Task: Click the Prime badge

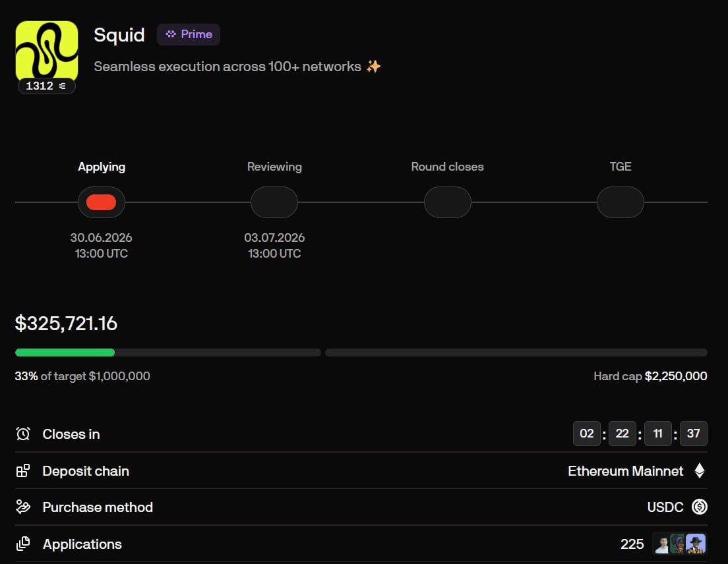Action: pos(189,34)
